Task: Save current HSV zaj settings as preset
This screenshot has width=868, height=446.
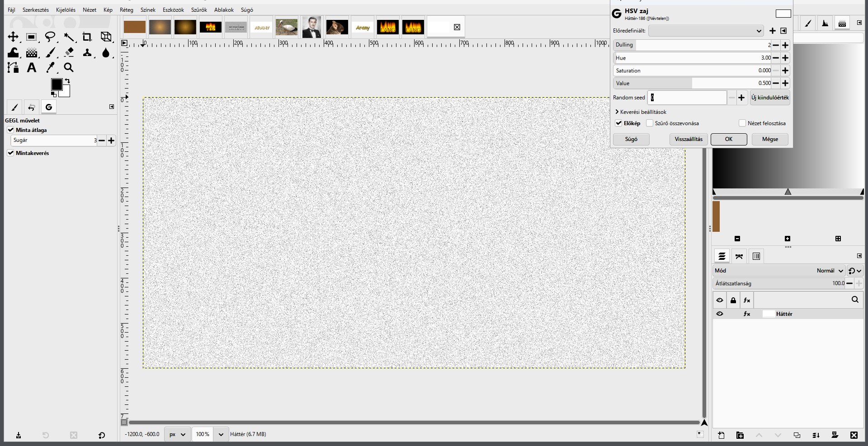Action: (x=773, y=31)
